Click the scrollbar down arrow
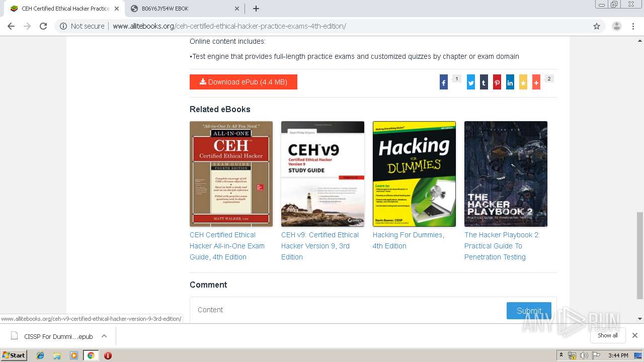The width and height of the screenshot is (644, 362). (640, 319)
